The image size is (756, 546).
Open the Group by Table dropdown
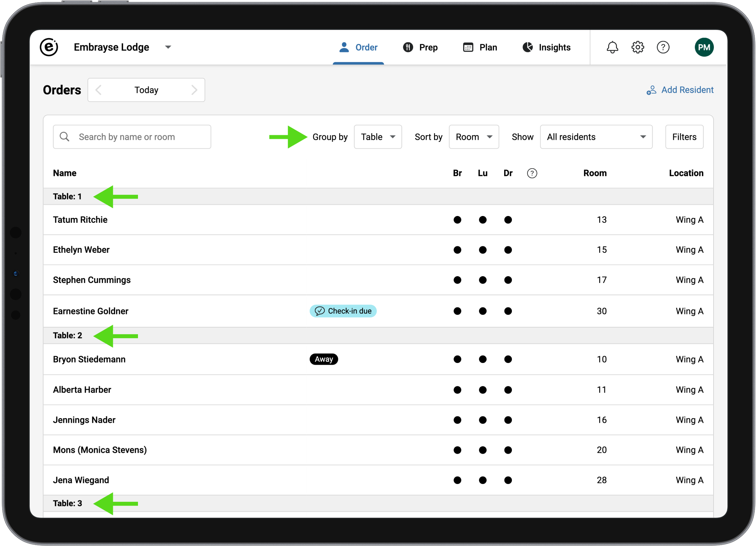point(377,137)
